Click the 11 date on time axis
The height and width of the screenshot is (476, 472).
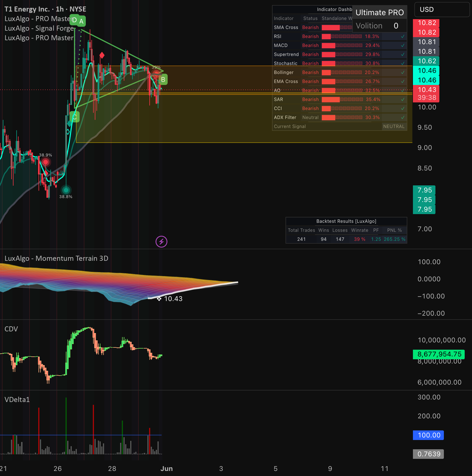click(x=385, y=469)
